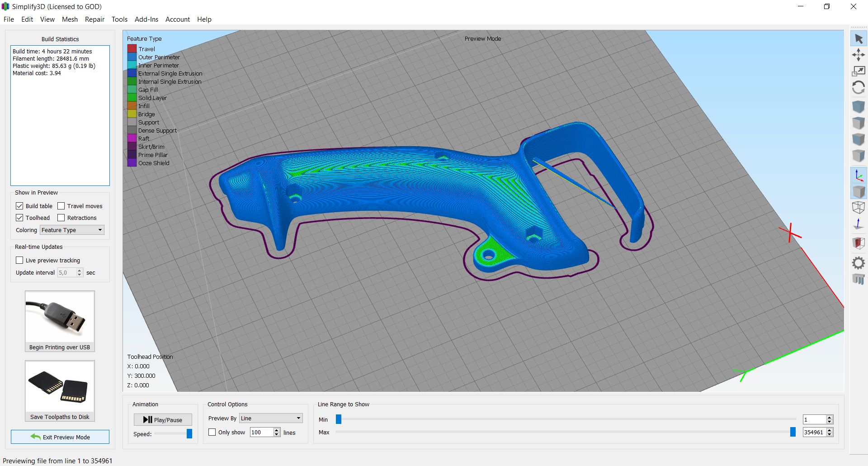Click Begin Printing over USB label

click(60, 347)
